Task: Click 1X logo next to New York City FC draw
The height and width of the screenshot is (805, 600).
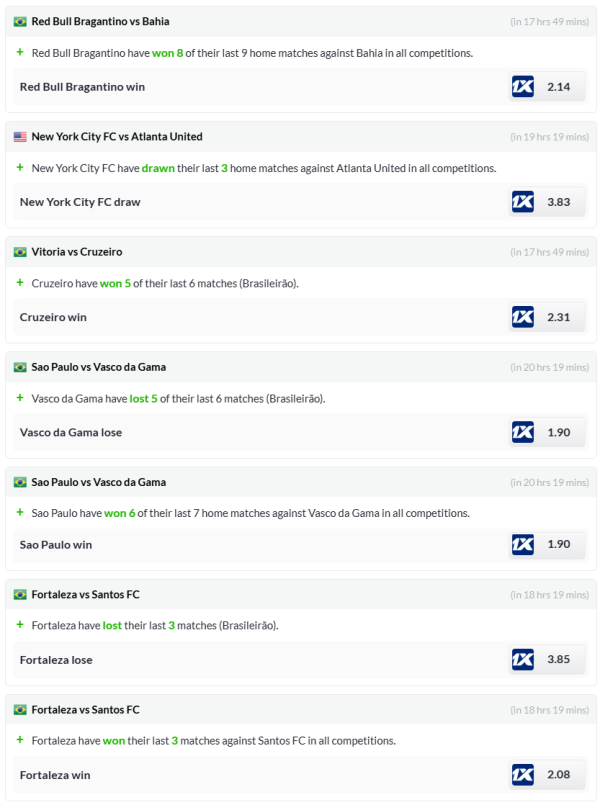Action: pyautogui.click(x=522, y=202)
